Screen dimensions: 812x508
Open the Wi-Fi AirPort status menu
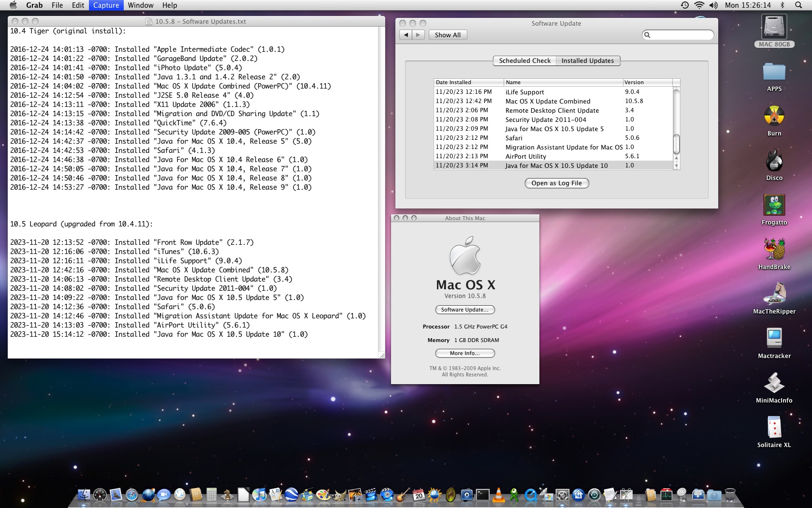[x=699, y=5]
